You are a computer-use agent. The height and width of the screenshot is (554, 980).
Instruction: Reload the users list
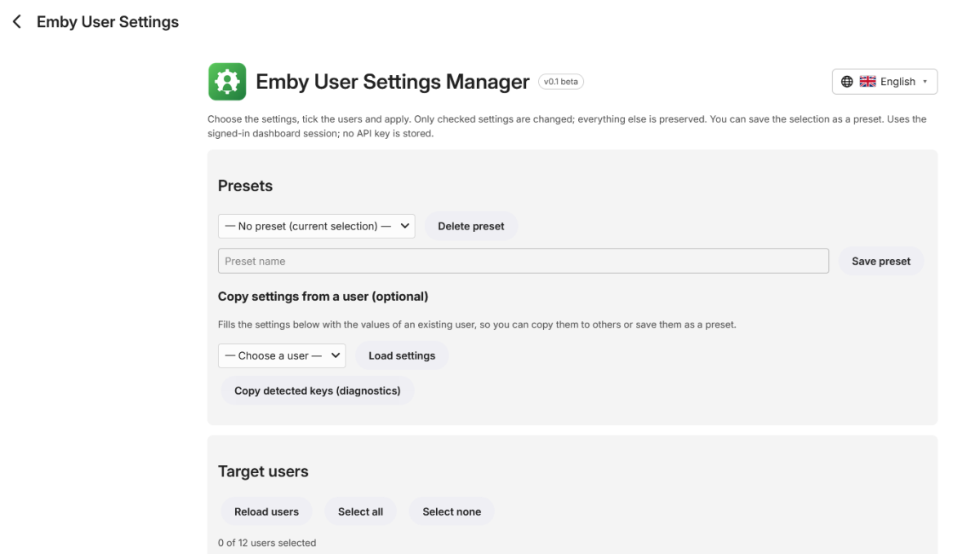point(267,512)
